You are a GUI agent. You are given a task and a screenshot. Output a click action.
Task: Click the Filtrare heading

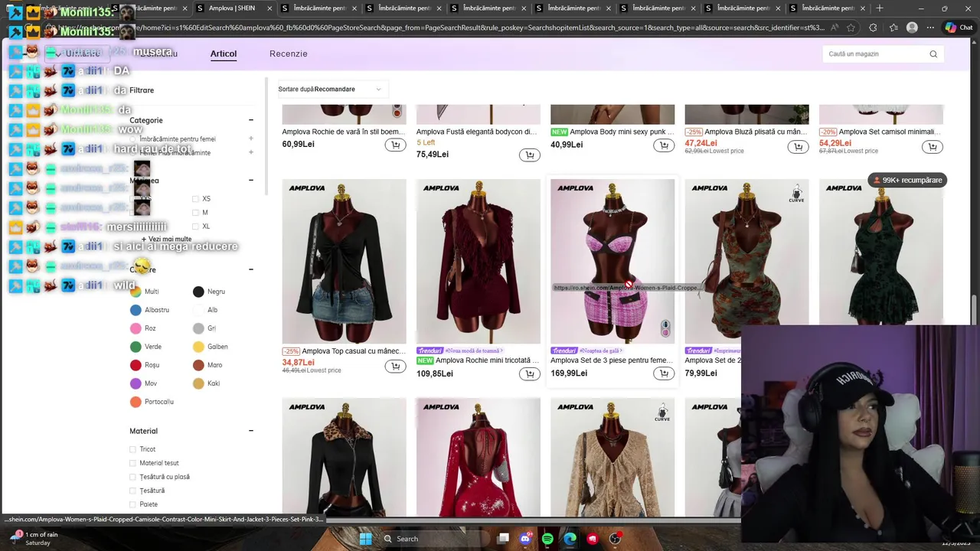pos(142,90)
